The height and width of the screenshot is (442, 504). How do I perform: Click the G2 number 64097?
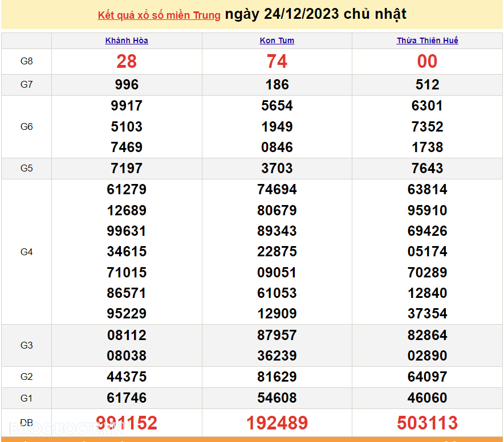click(x=428, y=376)
